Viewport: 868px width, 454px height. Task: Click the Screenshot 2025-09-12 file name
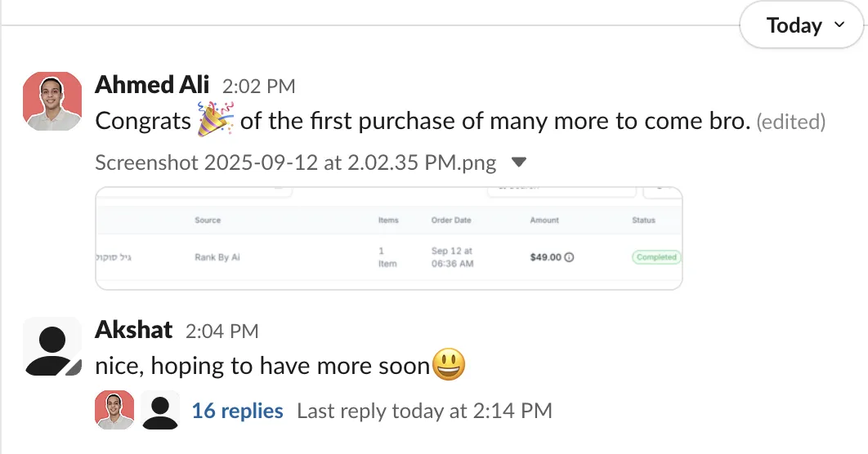(x=295, y=162)
